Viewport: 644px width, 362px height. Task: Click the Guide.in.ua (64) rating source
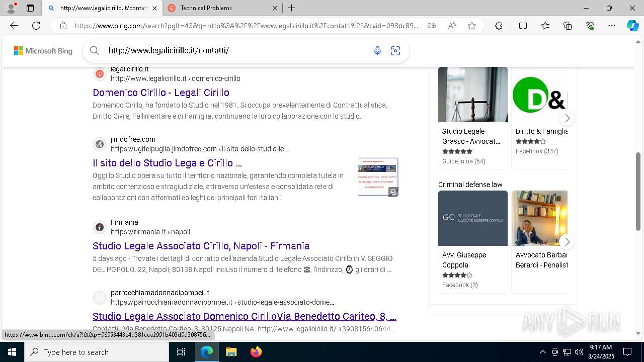(x=463, y=161)
